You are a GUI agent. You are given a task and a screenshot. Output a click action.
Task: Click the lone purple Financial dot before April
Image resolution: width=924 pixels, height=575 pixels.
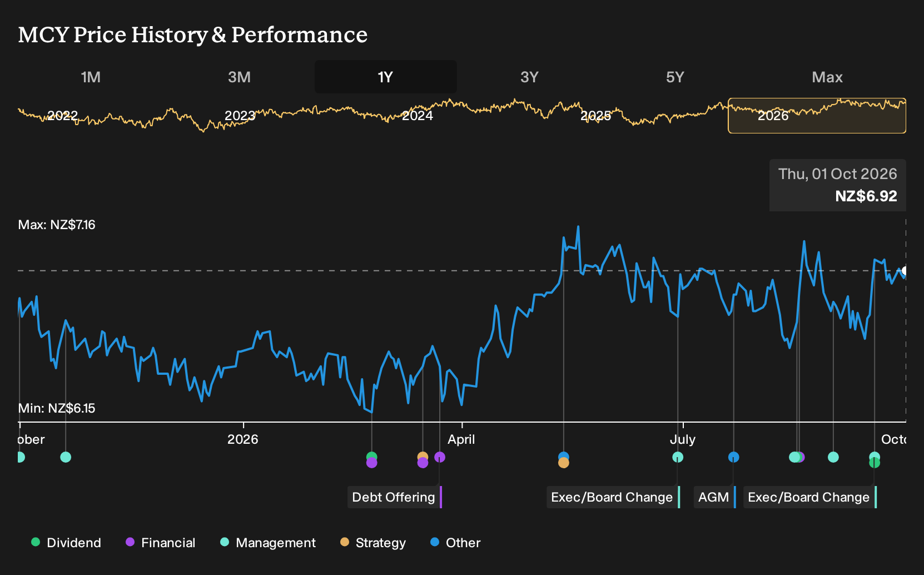click(x=440, y=457)
